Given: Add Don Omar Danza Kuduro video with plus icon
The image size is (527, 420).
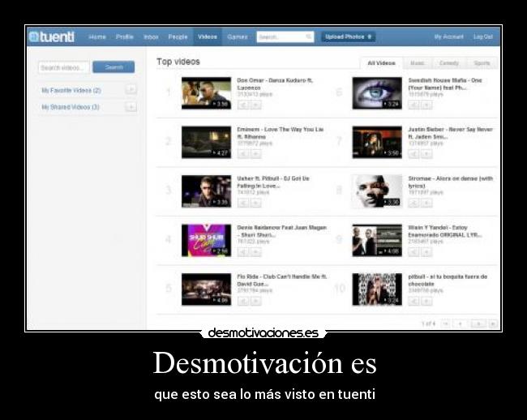Looking at the screenshot, I should coord(255,105).
